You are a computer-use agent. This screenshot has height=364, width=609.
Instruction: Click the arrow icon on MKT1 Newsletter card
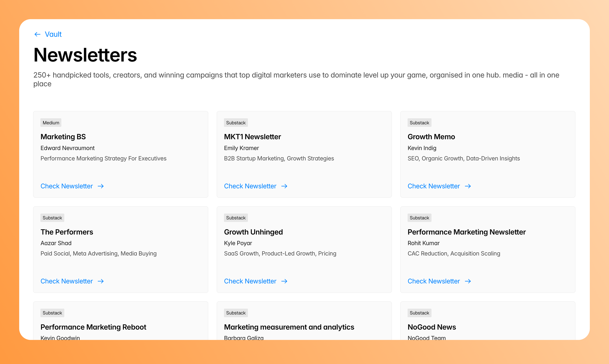tap(284, 186)
